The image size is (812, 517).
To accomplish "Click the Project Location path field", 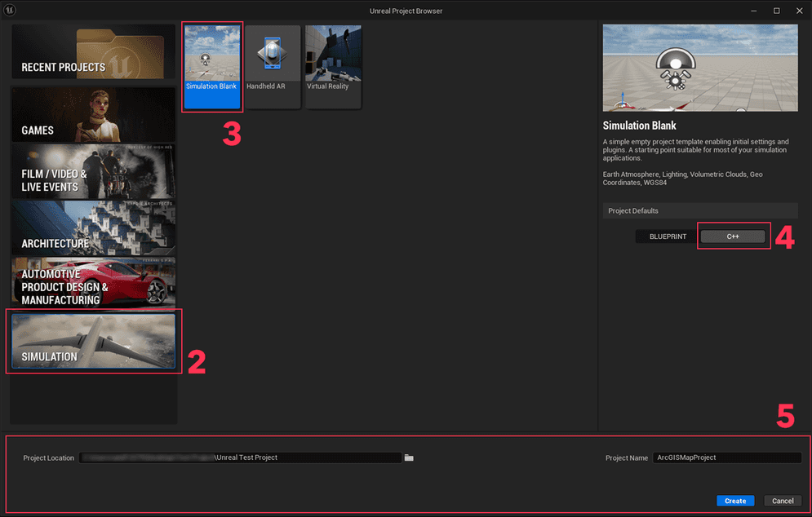I will [240, 457].
